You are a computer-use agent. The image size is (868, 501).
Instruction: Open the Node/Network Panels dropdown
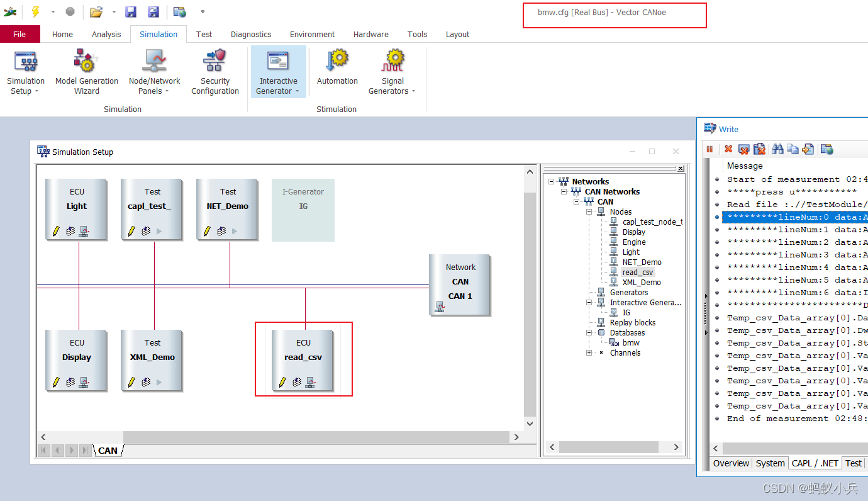167,91
